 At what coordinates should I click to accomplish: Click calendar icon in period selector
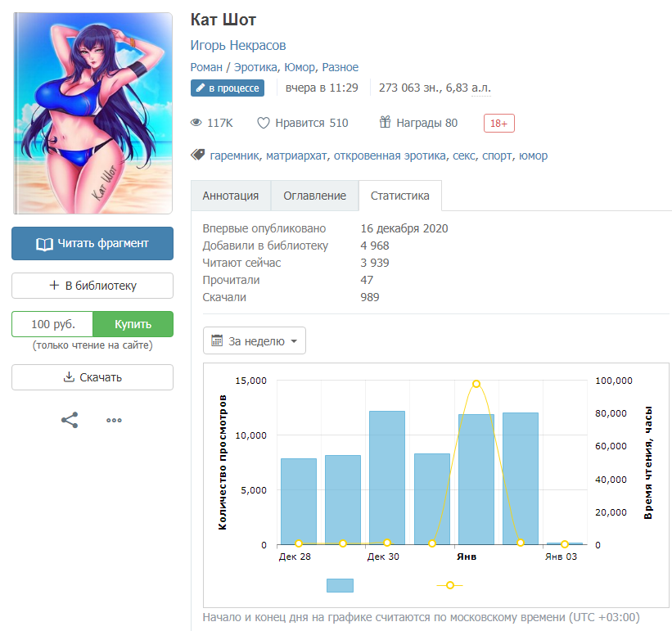218,341
